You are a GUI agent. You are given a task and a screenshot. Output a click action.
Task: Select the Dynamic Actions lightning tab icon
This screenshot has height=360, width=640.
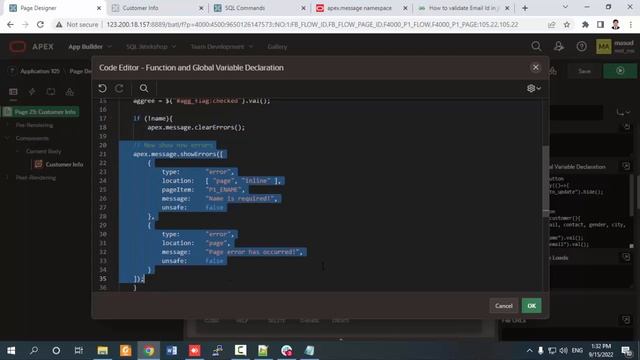[x=32, y=92]
